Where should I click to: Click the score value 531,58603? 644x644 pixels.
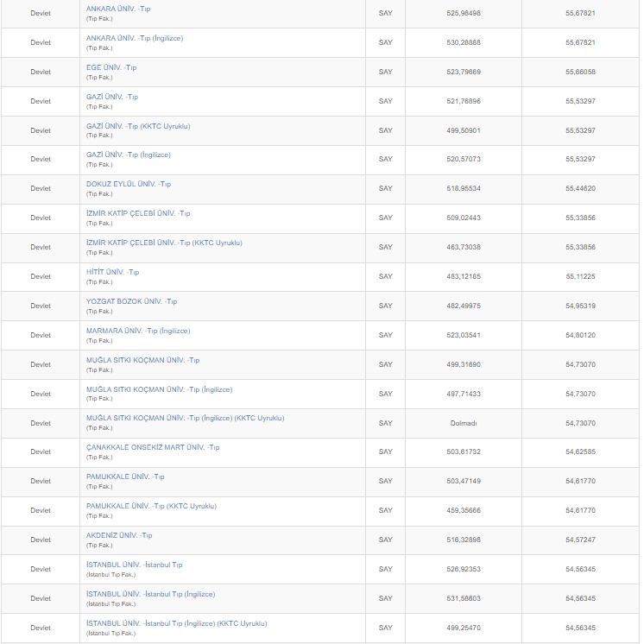pos(464,598)
